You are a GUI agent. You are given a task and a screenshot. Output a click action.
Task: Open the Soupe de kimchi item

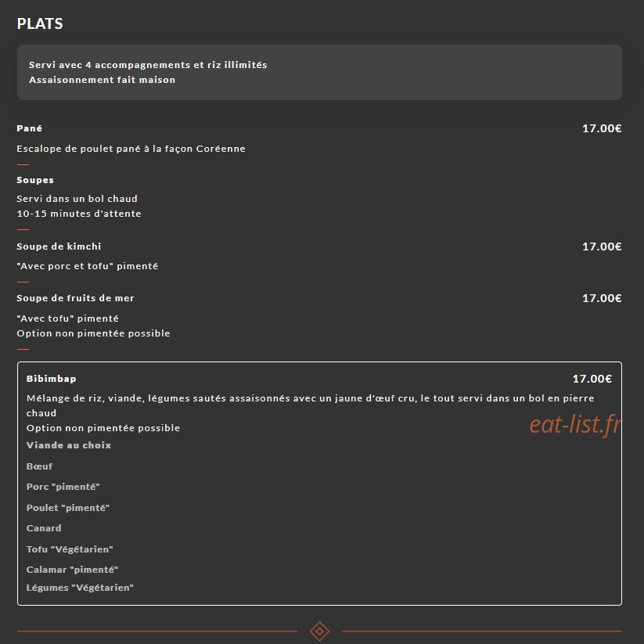click(x=59, y=246)
